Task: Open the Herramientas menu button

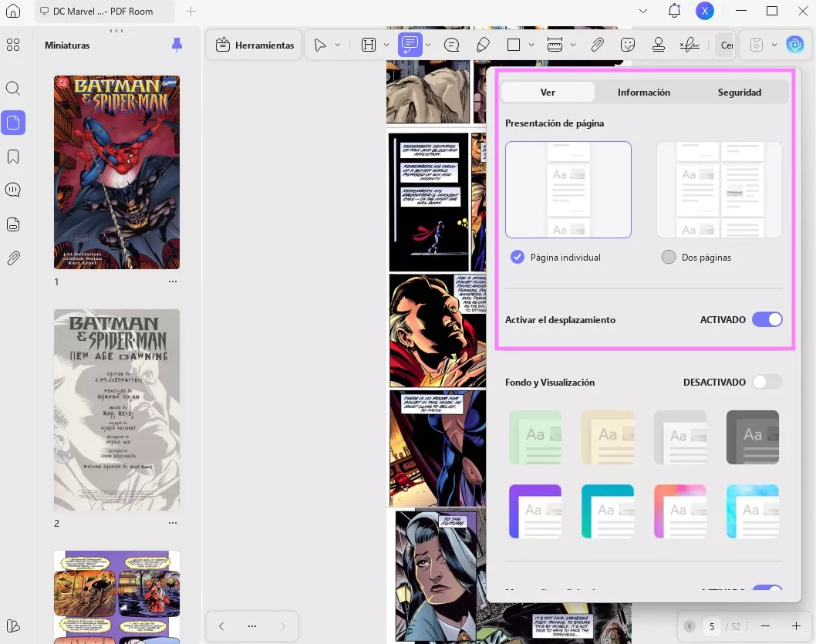Action: coord(255,46)
